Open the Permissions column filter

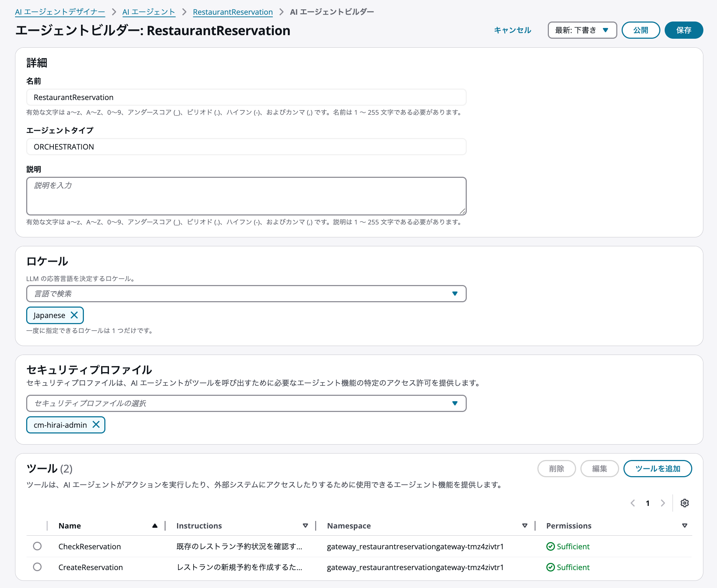pos(684,526)
